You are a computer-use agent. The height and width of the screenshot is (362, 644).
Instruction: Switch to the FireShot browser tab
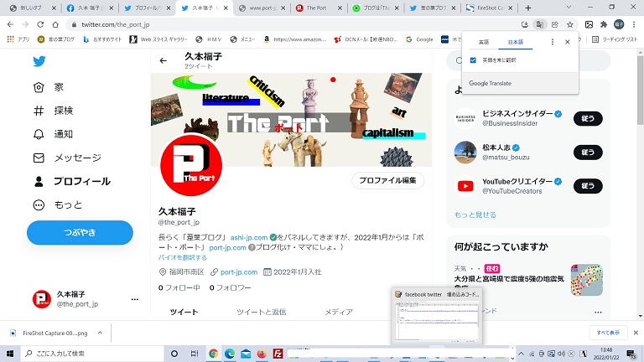[x=490, y=8]
